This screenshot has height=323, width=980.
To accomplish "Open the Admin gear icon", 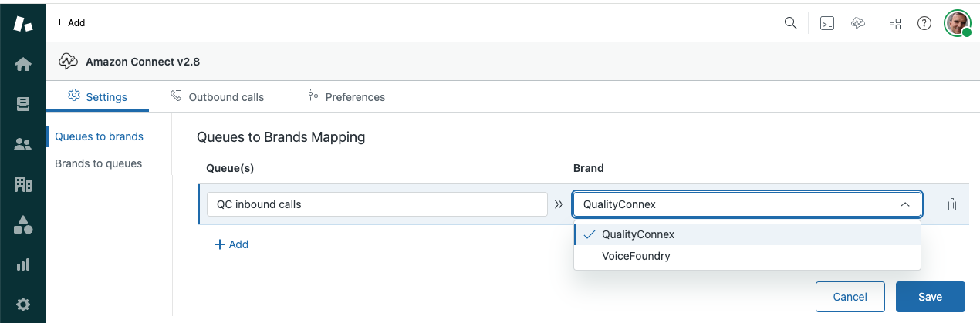I will pyautogui.click(x=22, y=304).
